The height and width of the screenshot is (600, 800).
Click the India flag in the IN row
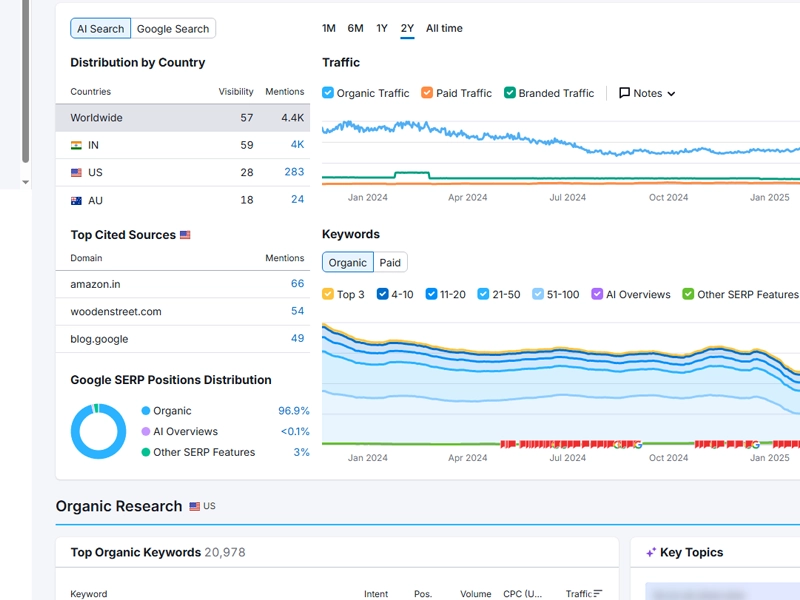click(77, 144)
